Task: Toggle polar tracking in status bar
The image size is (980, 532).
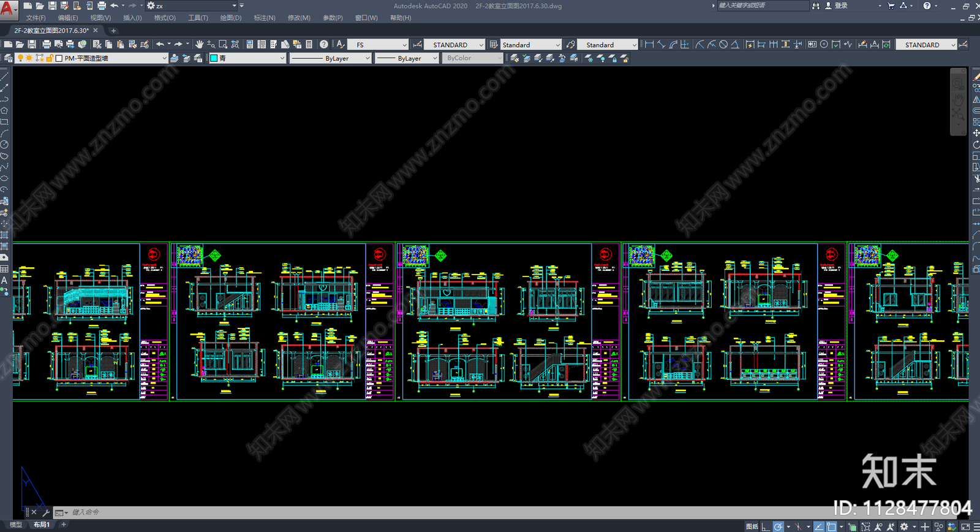Action: [778, 526]
